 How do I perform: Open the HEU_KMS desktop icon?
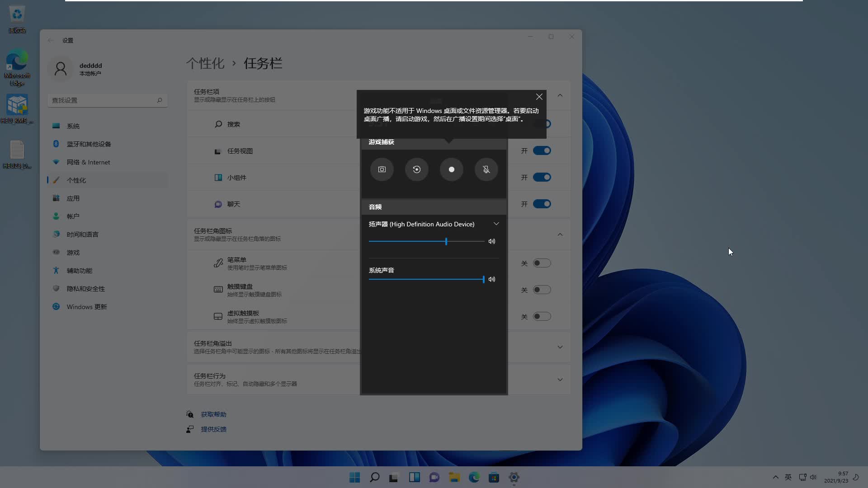[x=17, y=109]
